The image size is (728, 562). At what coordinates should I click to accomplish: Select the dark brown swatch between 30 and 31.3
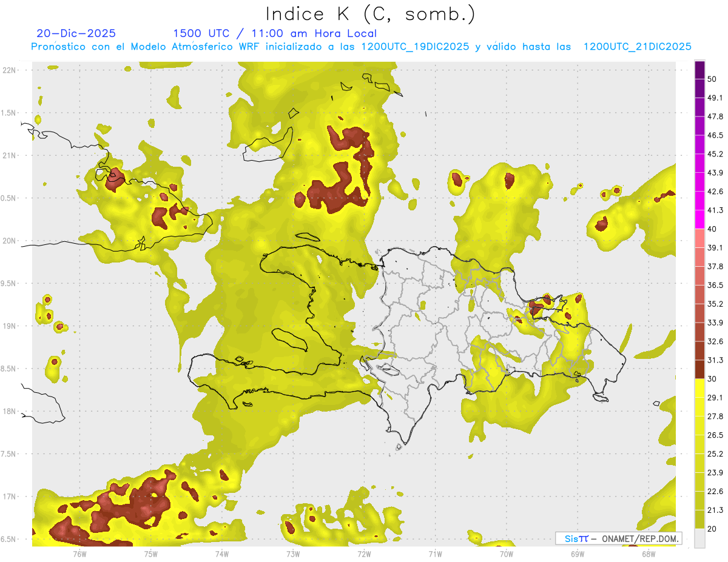tap(699, 370)
